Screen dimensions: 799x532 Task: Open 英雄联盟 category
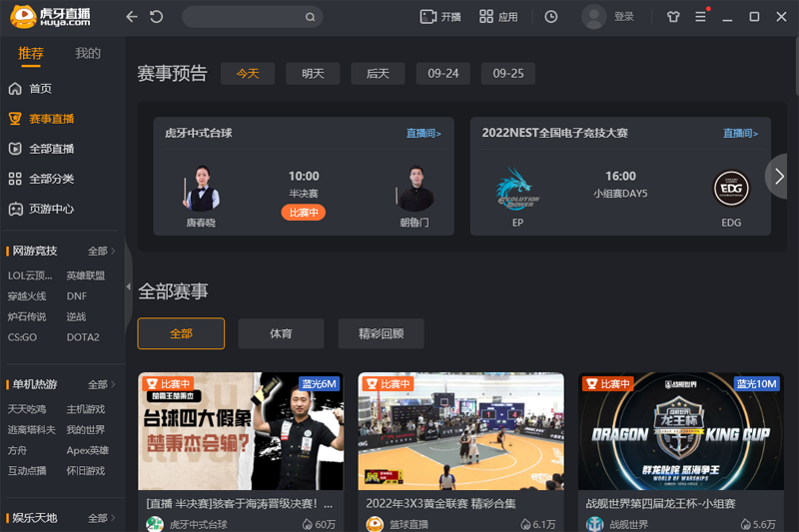click(x=86, y=275)
